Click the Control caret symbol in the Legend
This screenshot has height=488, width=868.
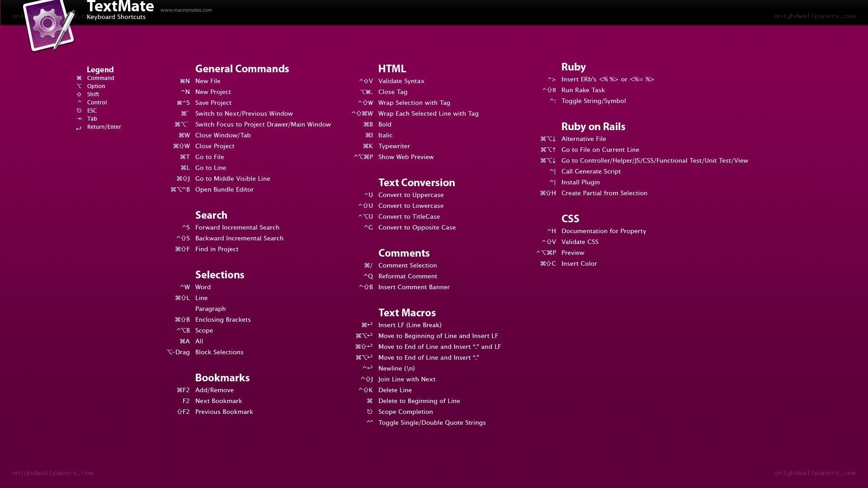[80, 102]
